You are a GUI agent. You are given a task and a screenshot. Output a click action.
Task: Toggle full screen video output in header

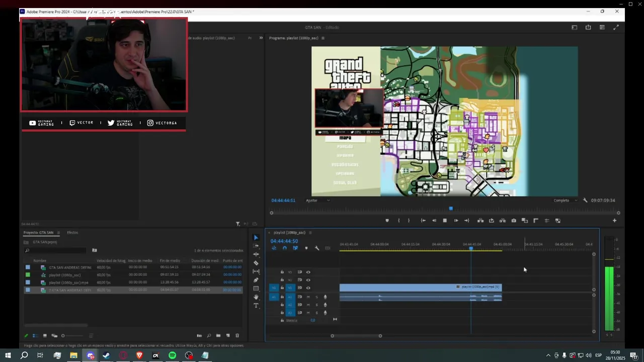[616, 27]
